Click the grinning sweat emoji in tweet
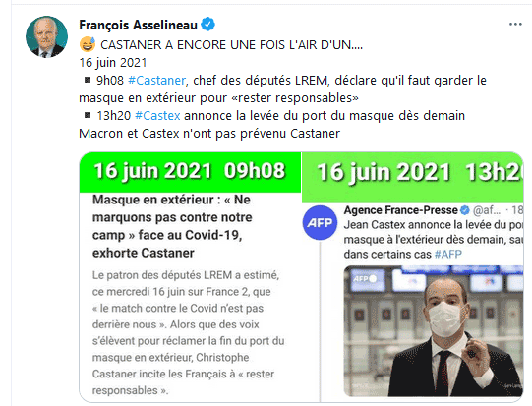 (88, 44)
